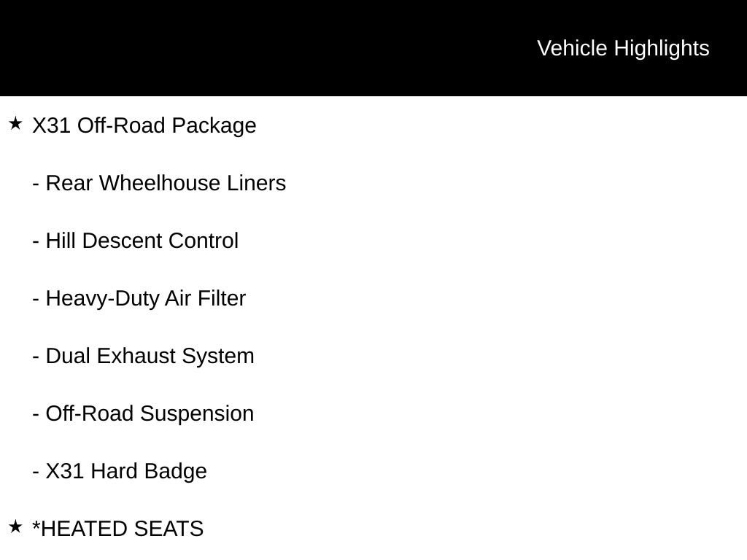Click the dash before Hill Descent Control
Image resolution: width=747 pixels, height=560 pixels.
click(36, 241)
